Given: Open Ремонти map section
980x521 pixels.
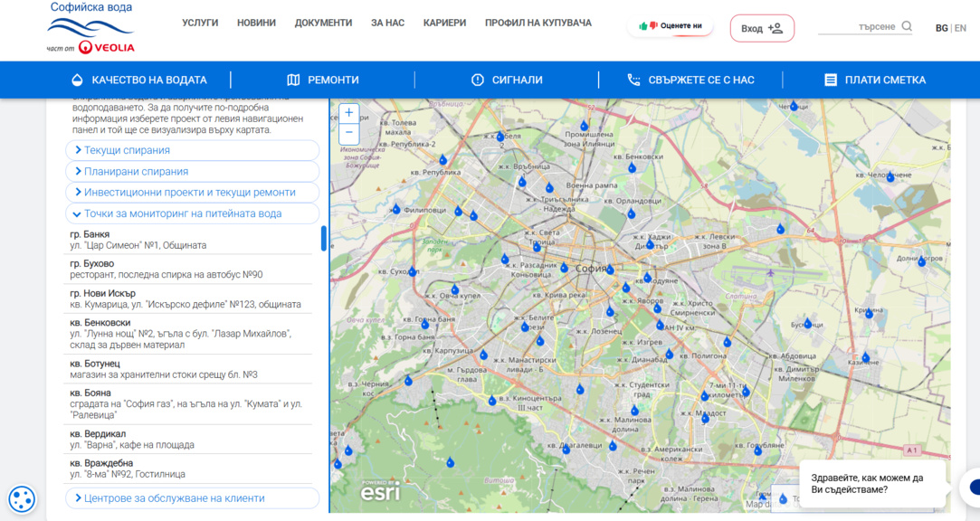Looking at the screenshot, I should tap(322, 80).
